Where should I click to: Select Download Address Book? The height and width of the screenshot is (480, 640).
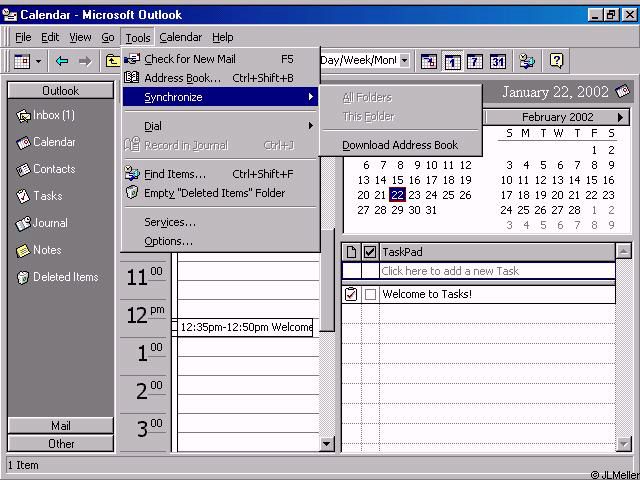(x=400, y=145)
